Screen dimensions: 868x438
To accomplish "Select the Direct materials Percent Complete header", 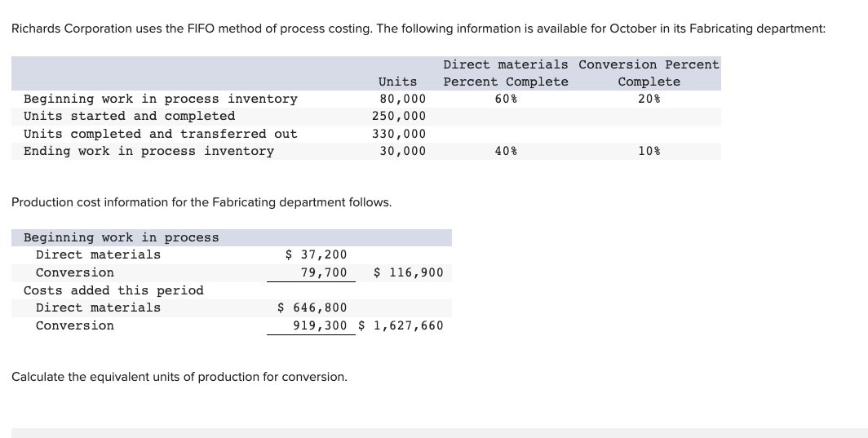I will (506, 73).
